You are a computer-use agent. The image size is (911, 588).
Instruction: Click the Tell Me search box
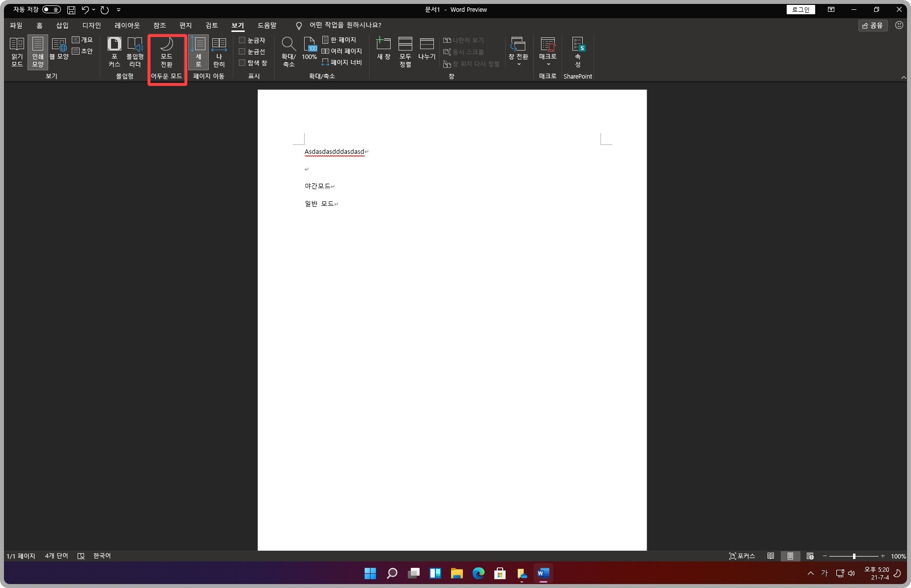[339, 25]
